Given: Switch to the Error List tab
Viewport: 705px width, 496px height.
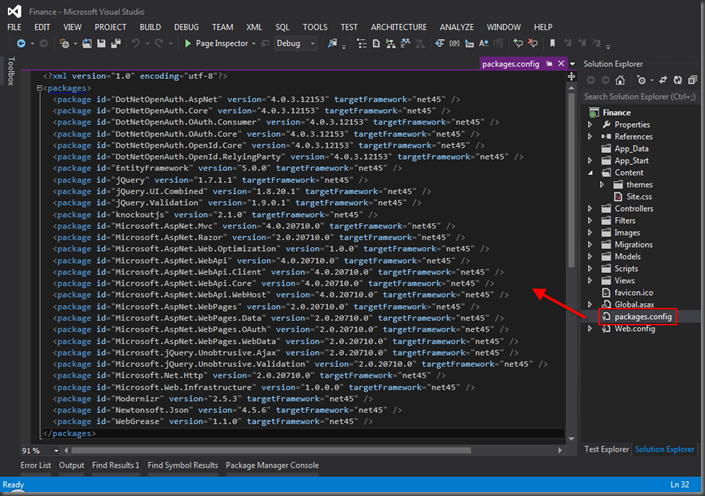Looking at the screenshot, I should click(x=36, y=465).
